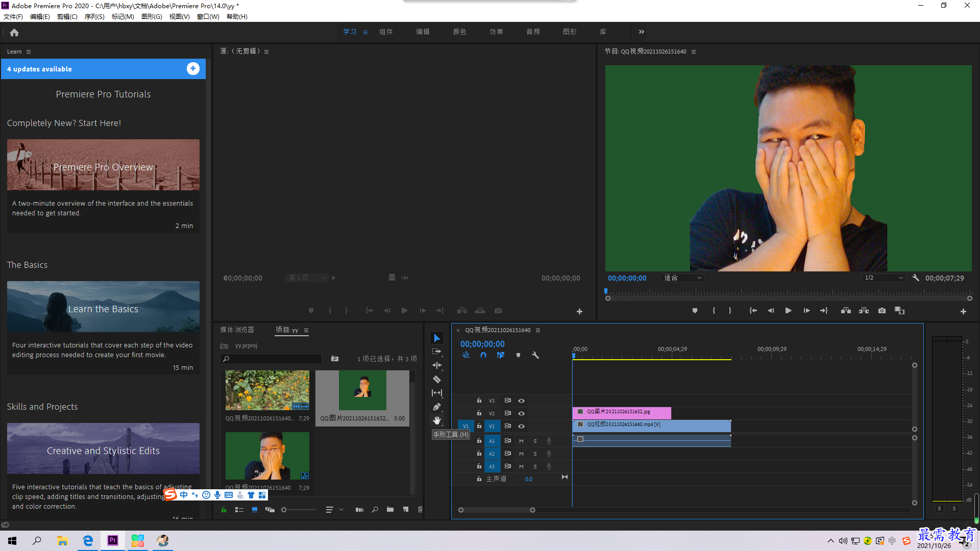Screen dimensions: 980x551
Task: Mute the A1 audio track
Action: coord(521,441)
